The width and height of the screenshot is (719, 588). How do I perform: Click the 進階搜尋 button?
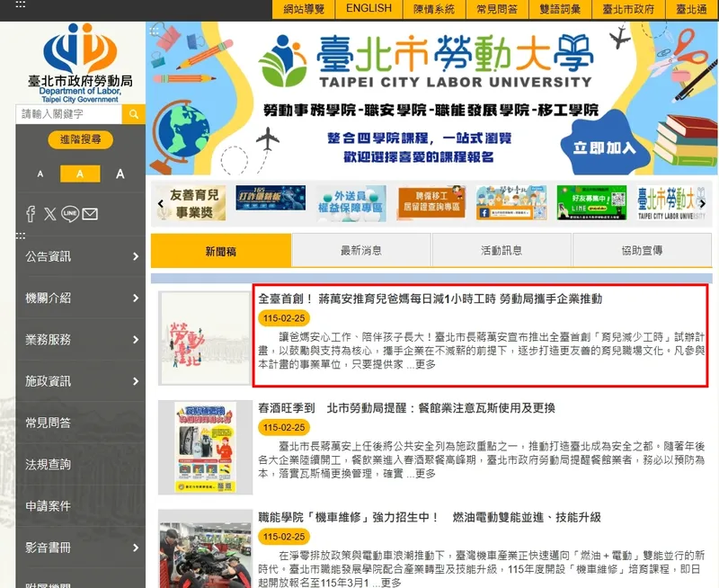tap(81, 139)
